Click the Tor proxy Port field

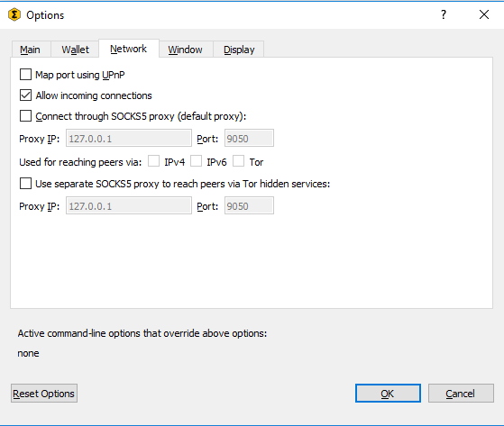click(x=249, y=205)
